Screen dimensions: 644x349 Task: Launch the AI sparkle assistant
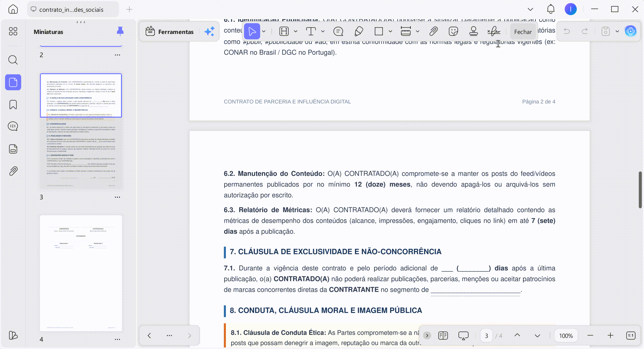pos(209,32)
